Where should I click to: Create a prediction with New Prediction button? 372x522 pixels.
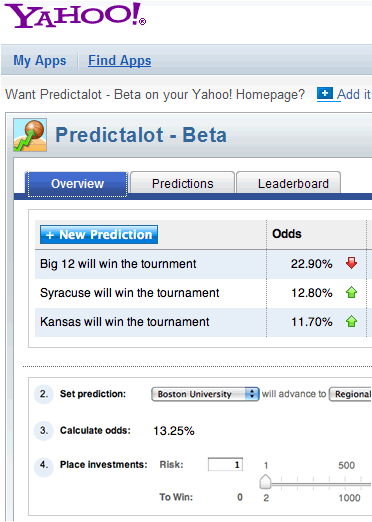(x=99, y=235)
